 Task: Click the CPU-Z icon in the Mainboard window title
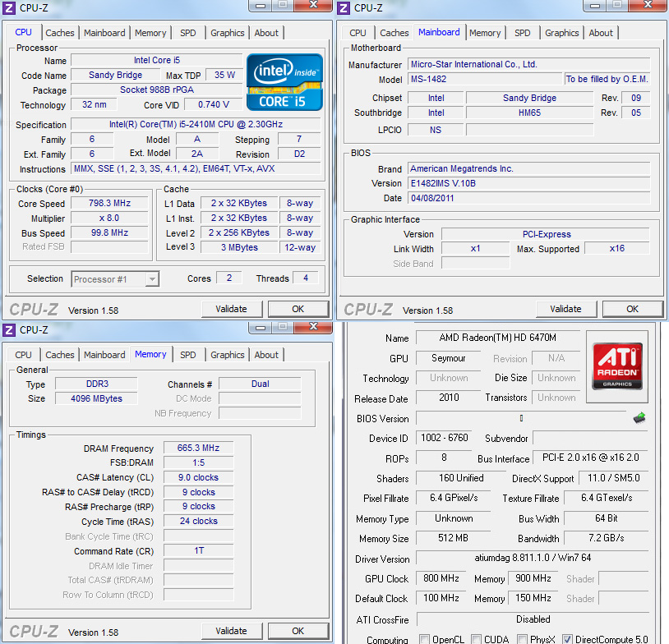[344, 7]
